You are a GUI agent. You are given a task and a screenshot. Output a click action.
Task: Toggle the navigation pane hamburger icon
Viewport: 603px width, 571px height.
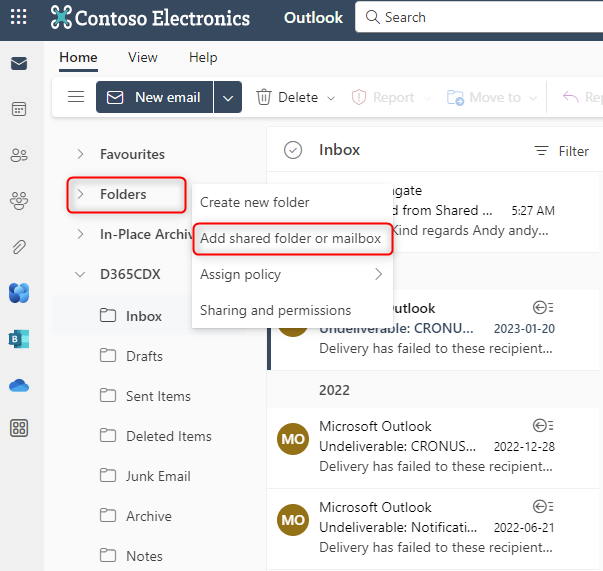click(76, 97)
